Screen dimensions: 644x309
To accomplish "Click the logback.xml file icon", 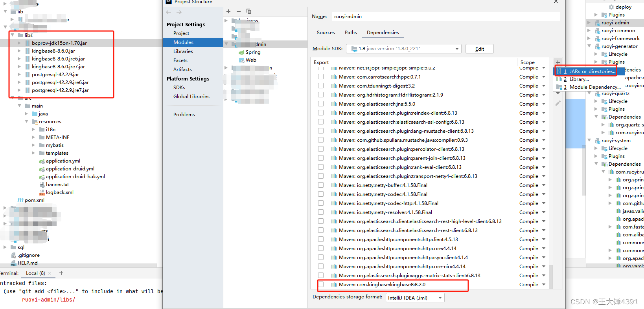I will 42,192.
